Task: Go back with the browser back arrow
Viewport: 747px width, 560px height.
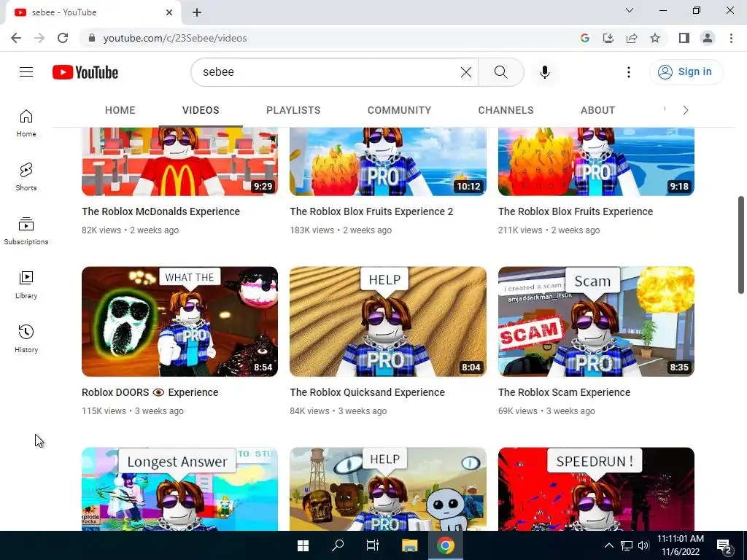Action: coord(16,38)
